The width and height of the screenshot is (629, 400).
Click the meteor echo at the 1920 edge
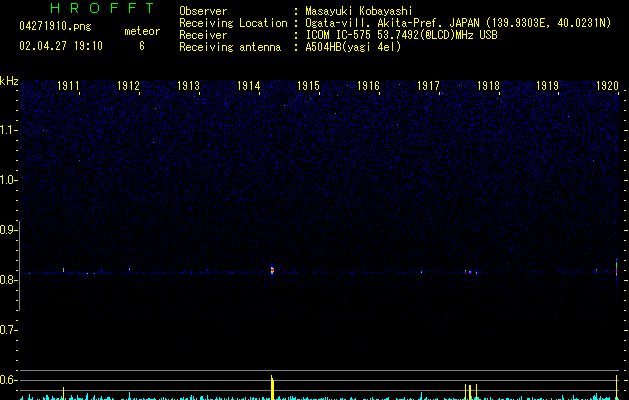tap(617, 268)
